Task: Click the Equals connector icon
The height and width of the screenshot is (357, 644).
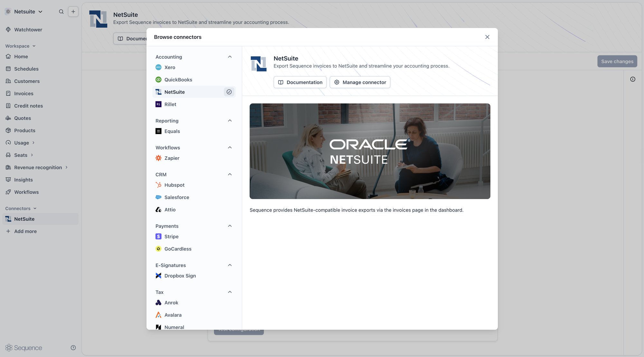Action: point(158,131)
